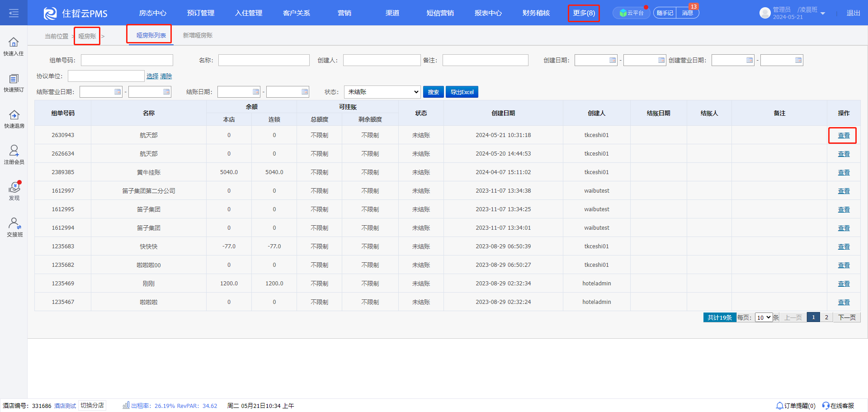Click 切换分店 switch branch button
Viewport: 868px width, 412px height.
(92, 405)
